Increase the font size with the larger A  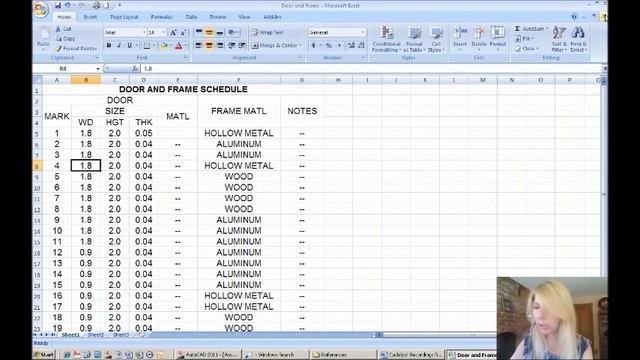coord(173,33)
